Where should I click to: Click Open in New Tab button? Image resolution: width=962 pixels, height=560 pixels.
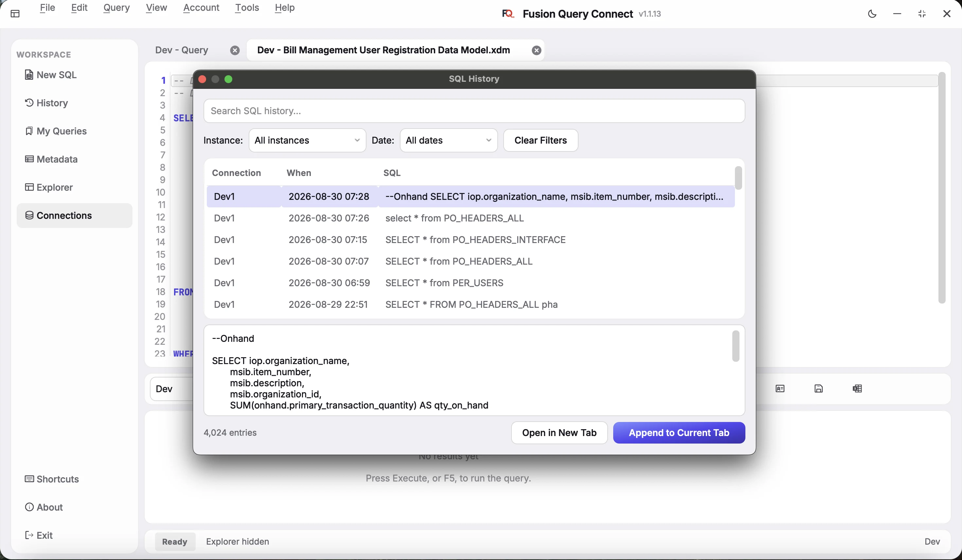tap(559, 433)
